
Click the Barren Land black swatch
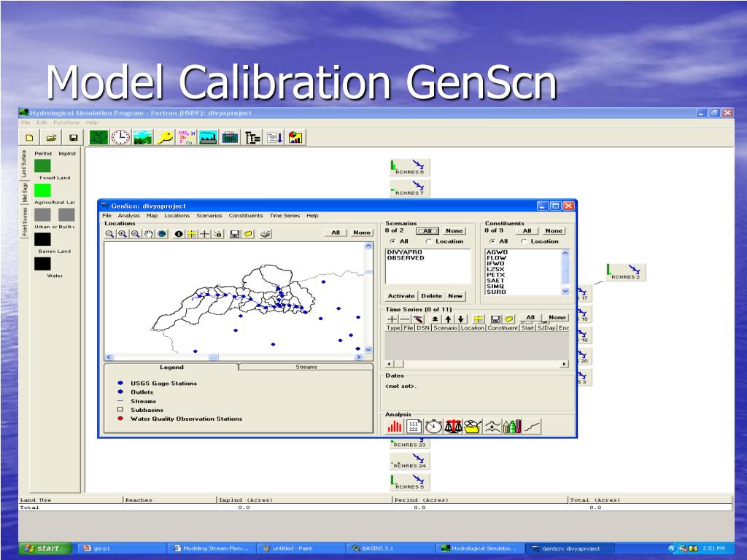[x=42, y=239]
